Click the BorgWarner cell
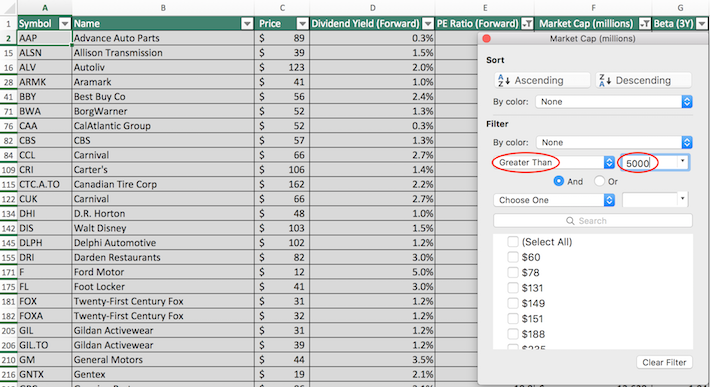This screenshot has width=710, height=387. click(163, 111)
